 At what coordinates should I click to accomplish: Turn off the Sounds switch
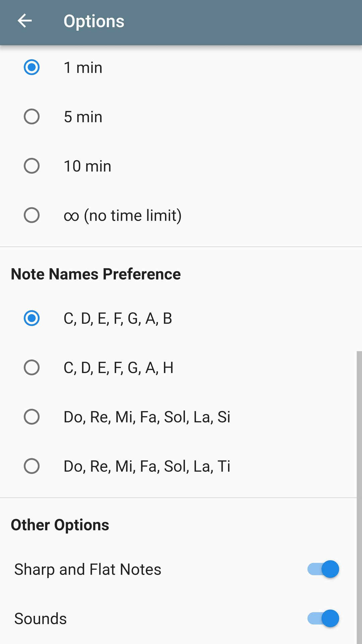(x=323, y=619)
